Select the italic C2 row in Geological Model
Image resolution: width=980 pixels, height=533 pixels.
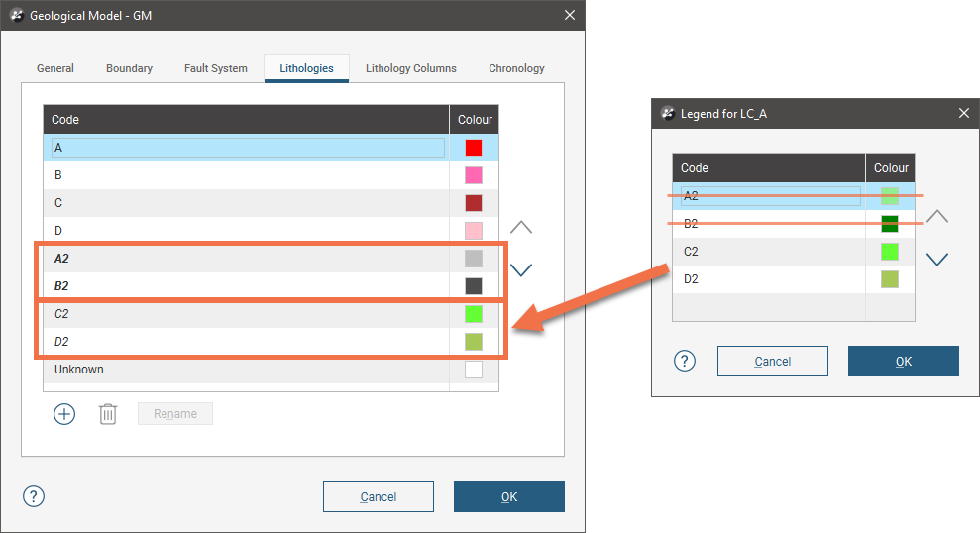[271, 314]
